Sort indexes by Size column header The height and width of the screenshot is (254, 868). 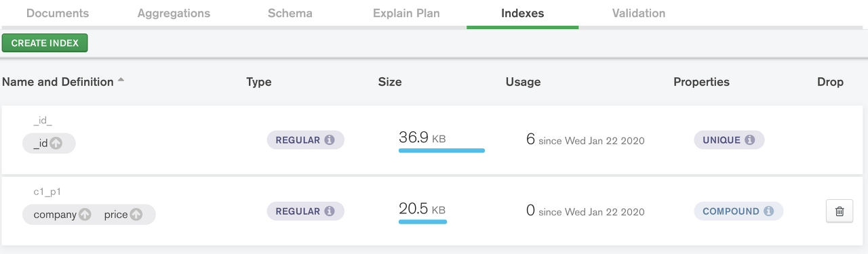(x=390, y=82)
